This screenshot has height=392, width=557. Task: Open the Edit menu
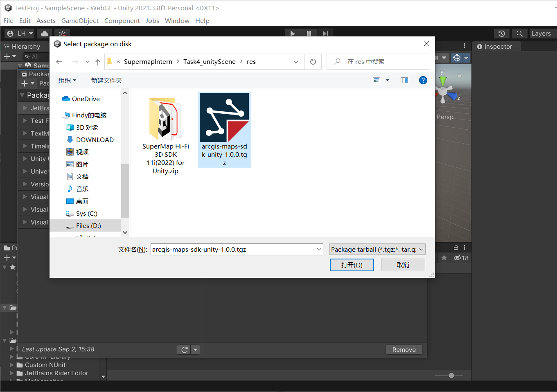(x=25, y=20)
